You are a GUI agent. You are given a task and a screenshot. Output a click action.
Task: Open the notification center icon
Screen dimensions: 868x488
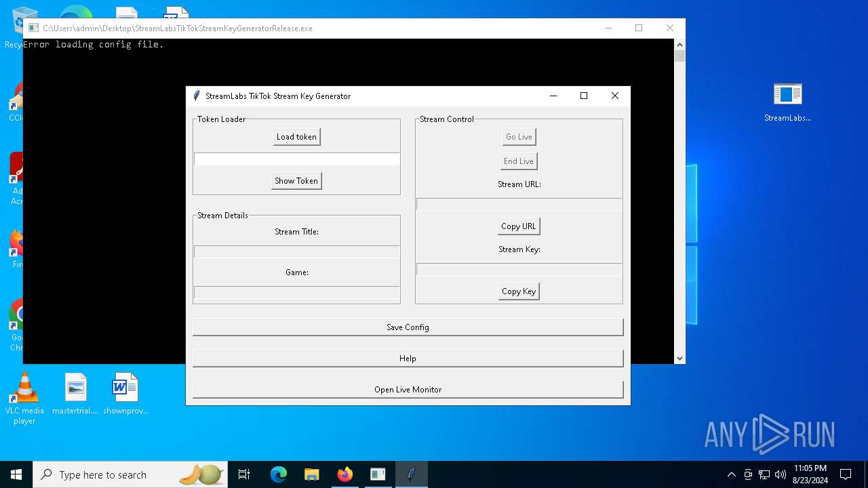(x=846, y=474)
